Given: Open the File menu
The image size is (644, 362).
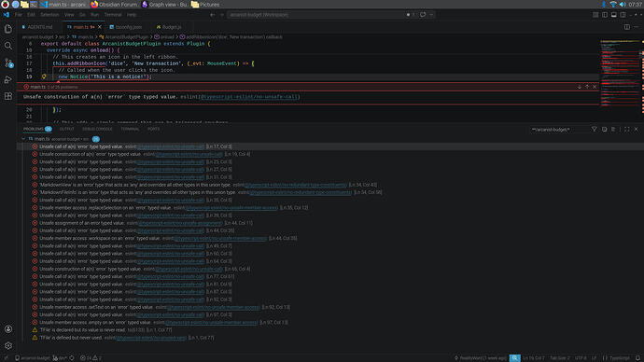Looking at the screenshot, I should [x=19, y=15].
